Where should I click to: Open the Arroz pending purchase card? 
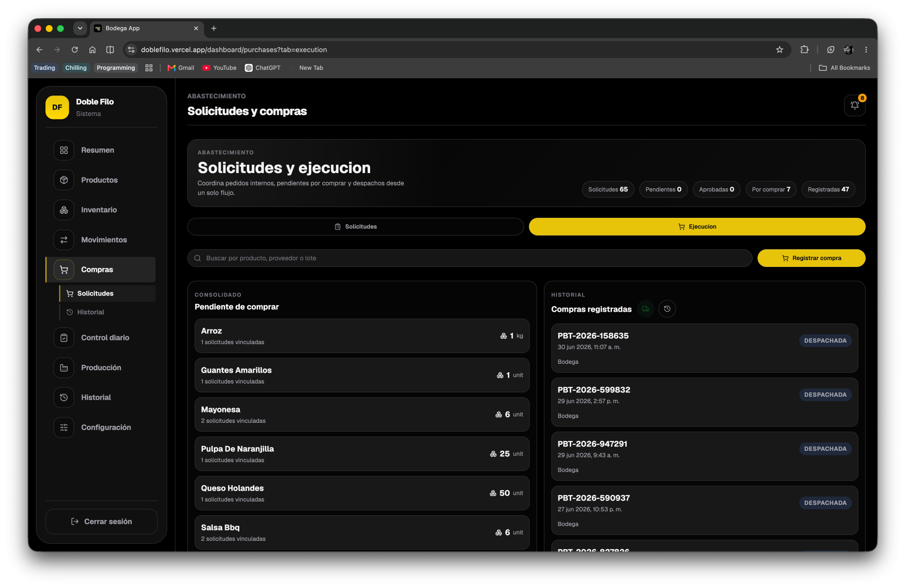click(362, 336)
